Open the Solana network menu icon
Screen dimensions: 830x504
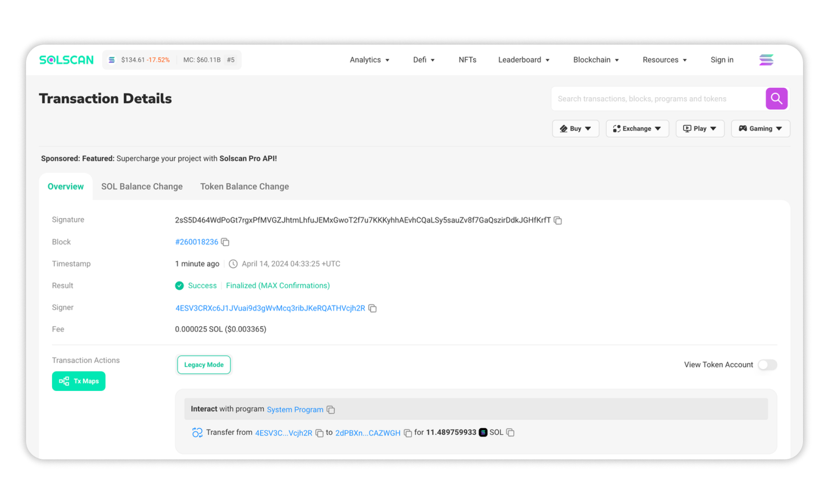766,60
